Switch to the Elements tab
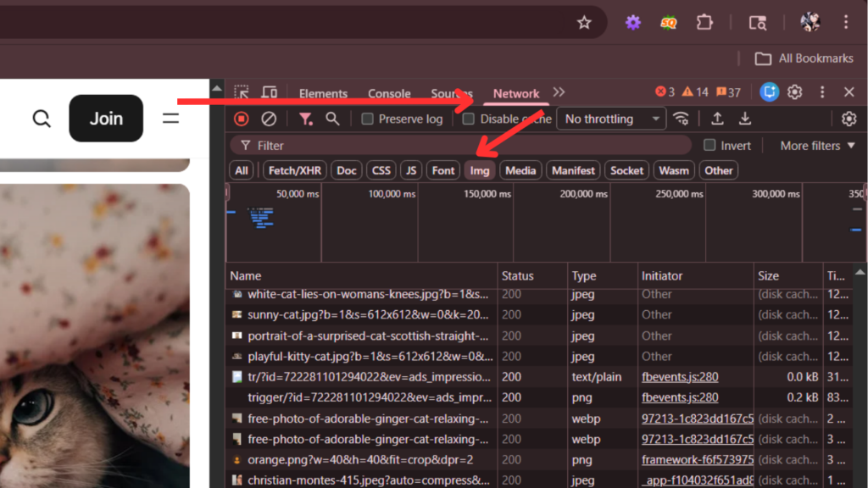The height and width of the screenshot is (488, 868). click(323, 93)
